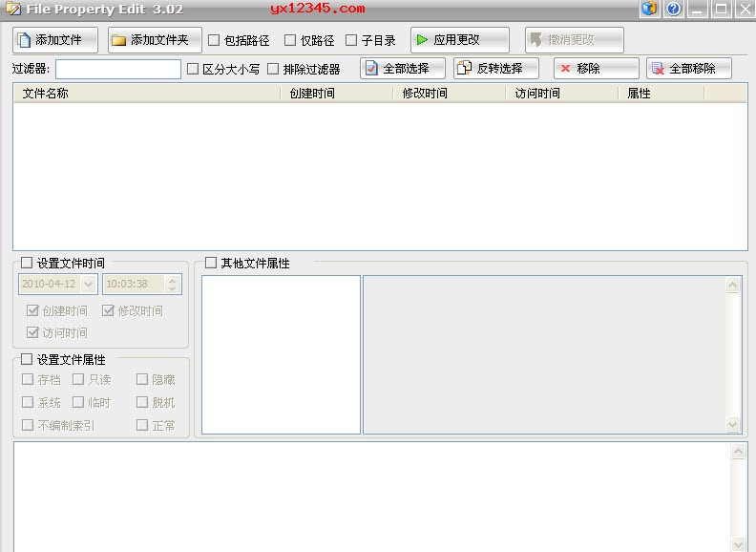This screenshot has width=756, height=552.
Task: Click into the 过滤器 filter input field
Action: [x=118, y=69]
